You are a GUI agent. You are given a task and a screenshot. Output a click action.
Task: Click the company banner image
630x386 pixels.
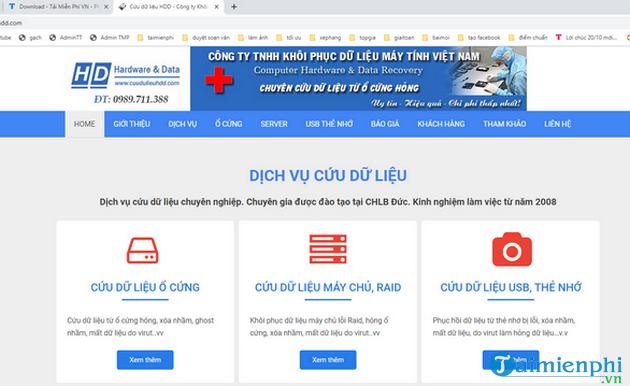[358, 78]
